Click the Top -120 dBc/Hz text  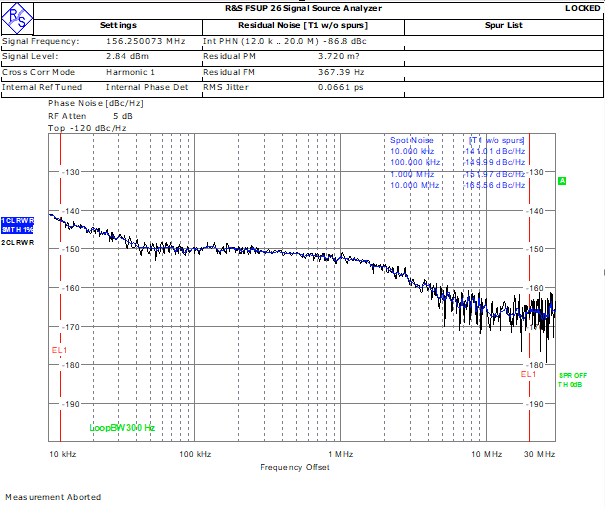(87, 128)
